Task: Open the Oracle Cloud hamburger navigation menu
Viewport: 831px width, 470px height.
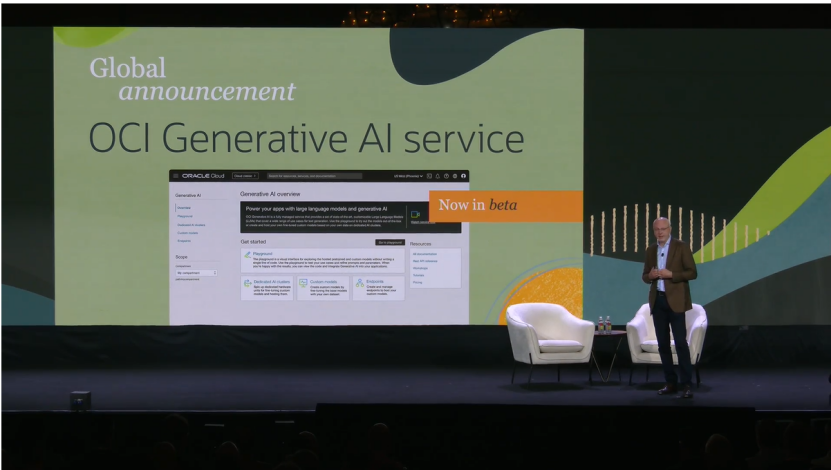Action: [x=176, y=176]
